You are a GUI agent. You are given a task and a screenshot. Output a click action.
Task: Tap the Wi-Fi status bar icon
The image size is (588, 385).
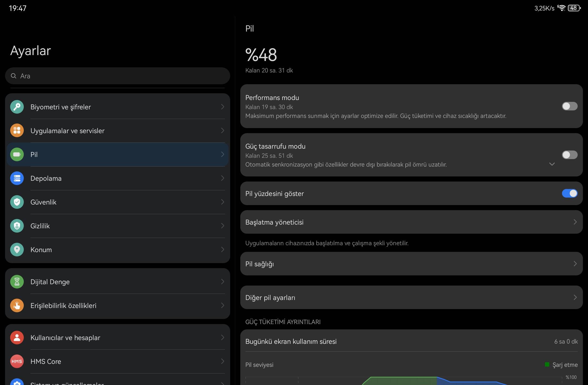click(562, 8)
